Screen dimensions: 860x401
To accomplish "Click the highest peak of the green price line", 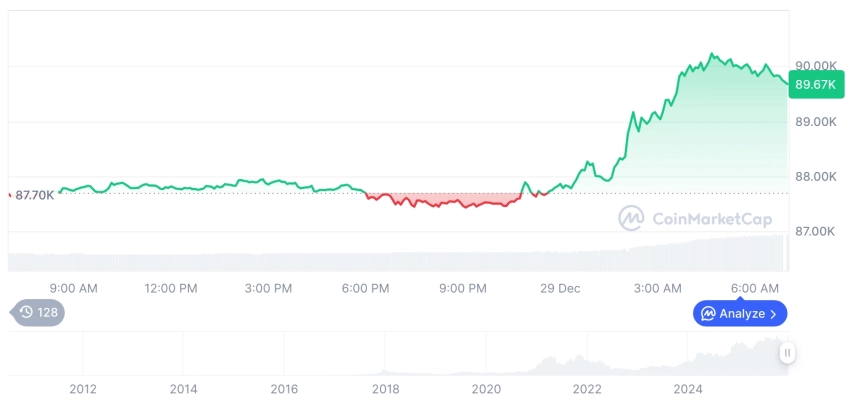I will [712, 54].
